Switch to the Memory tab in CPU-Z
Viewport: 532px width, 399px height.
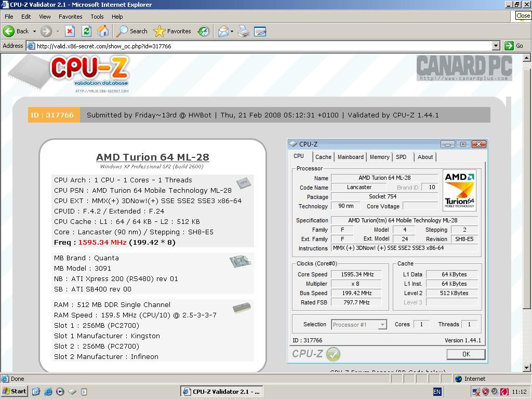coord(380,157)
